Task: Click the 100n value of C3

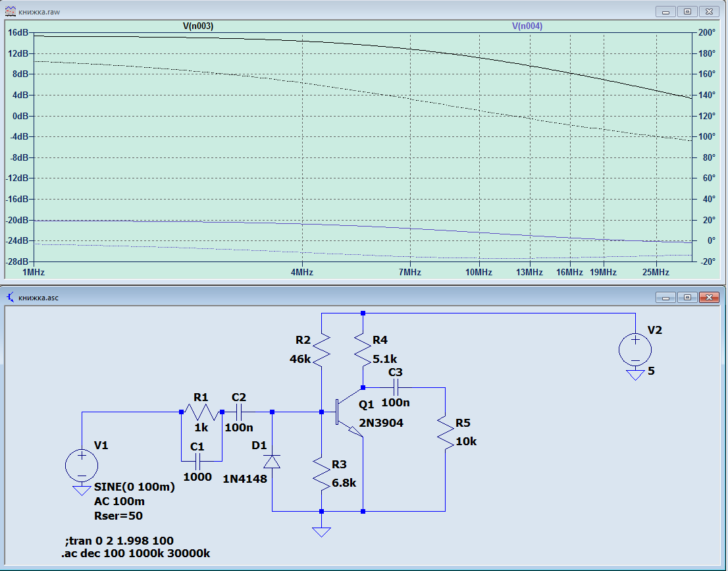Action: [x=396, y=402]
